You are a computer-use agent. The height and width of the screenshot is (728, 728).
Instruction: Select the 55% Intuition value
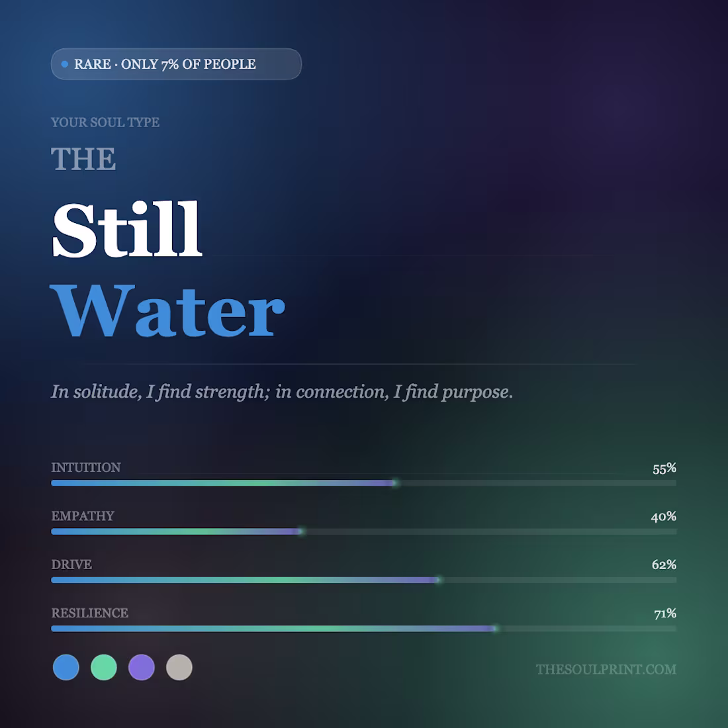click(664, 469)
